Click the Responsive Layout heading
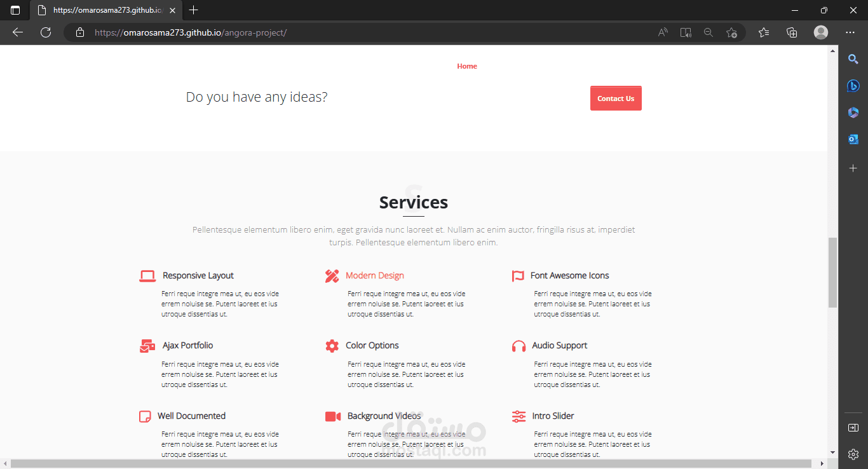This screenshot has height=469, width=868. click(198, 276)
